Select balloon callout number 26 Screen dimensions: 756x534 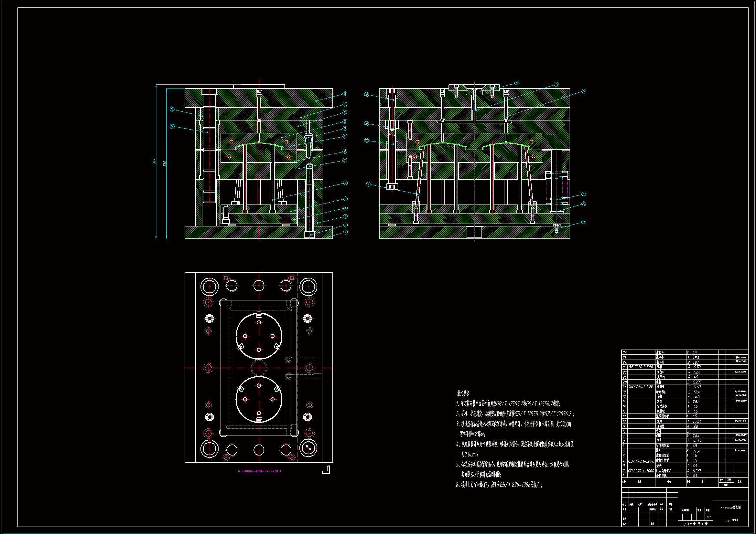coord(517,83)
